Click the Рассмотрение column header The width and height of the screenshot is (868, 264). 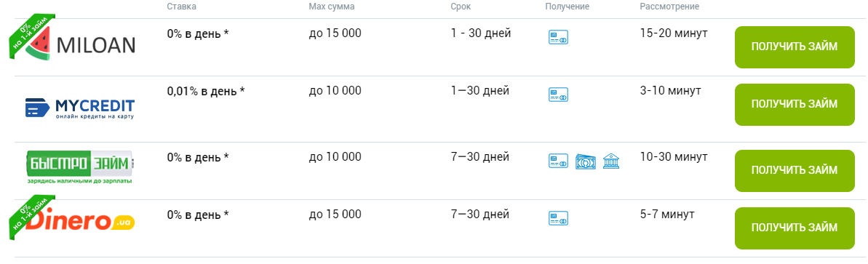point(669,7)
